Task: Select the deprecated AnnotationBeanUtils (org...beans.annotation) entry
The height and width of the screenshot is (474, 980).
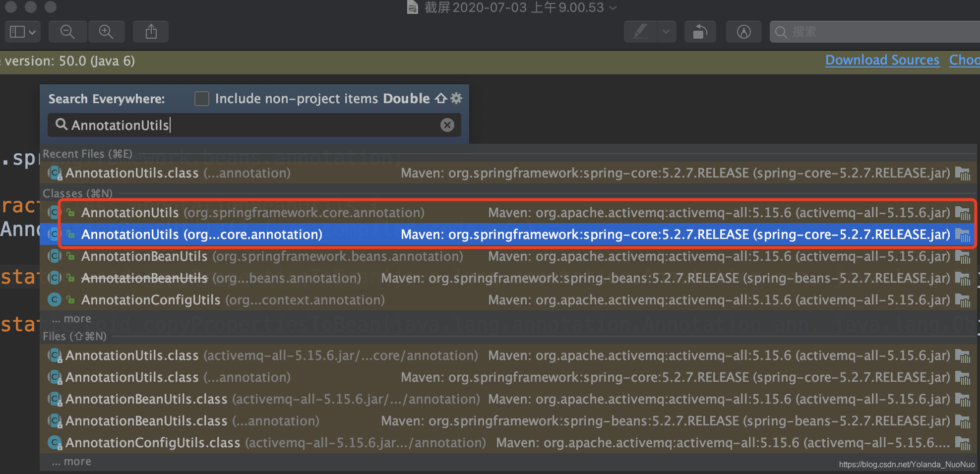Action: [x=508, y=278]
